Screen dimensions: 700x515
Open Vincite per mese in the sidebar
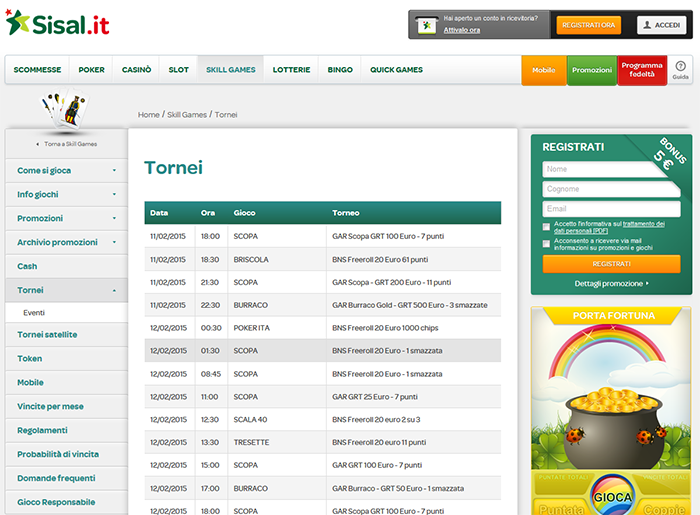click(x=66, y=407)
